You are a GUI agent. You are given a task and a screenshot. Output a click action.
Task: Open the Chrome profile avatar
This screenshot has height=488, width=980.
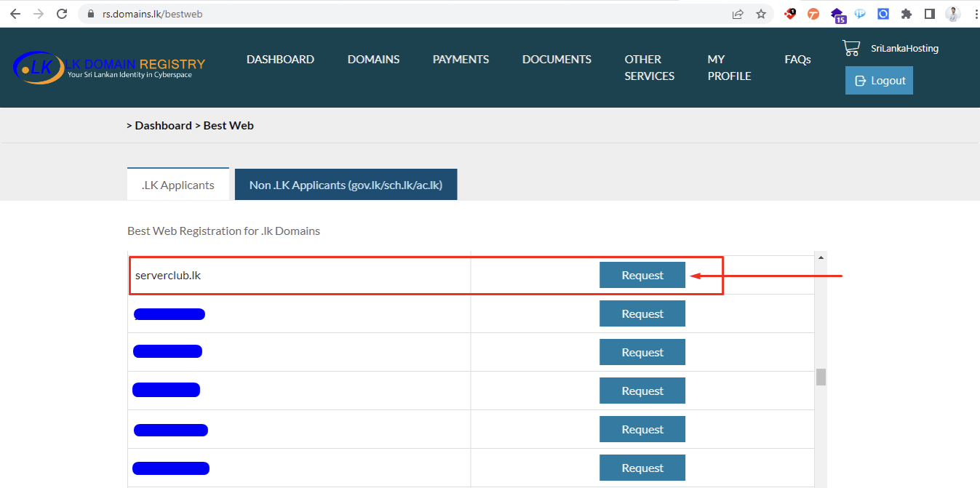952,14
